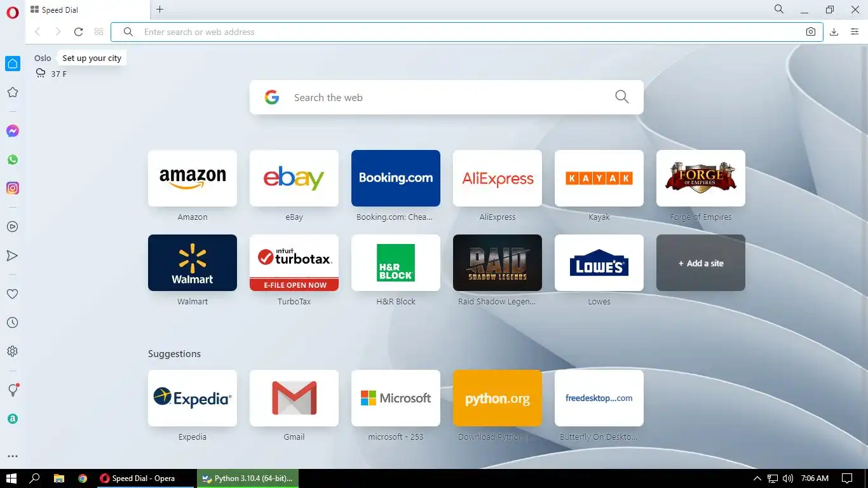Open the Amazon speed dial tile
Image resolution: width=868 pixels, height=488 pixels.
pyautogui.click(x=193, y=178)
